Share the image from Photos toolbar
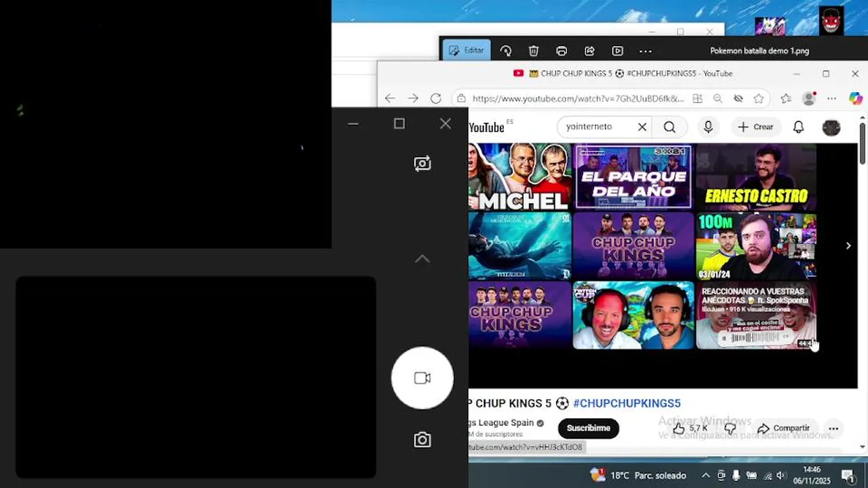This screenshot has width=868, height=488. [x=589, y=51]
